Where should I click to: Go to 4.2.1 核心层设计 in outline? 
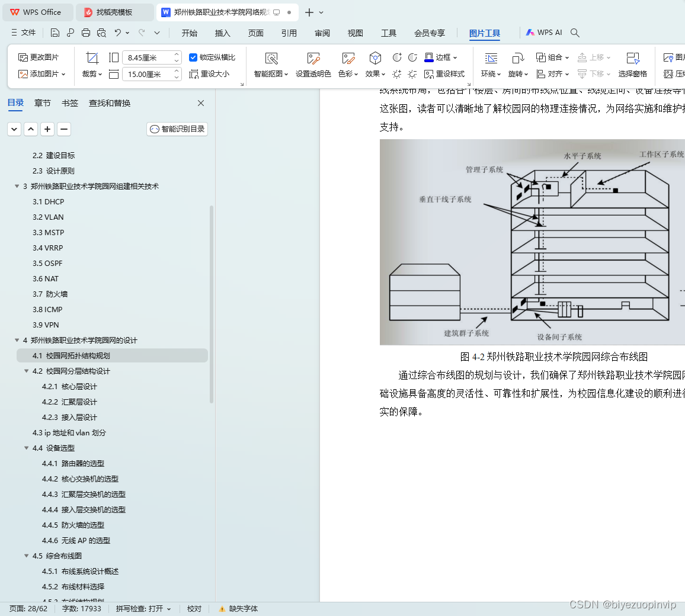pyautogui.click(x=69, y=386)
